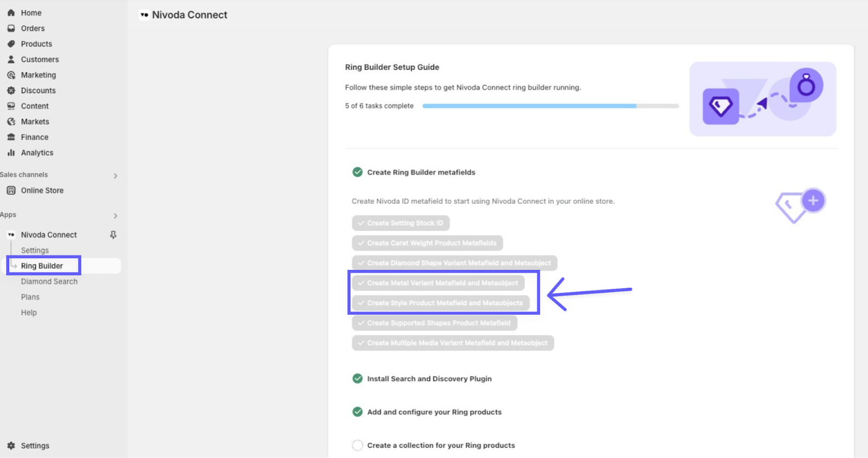Click the Settings gear icon at bottom
This screenshot has height=458, width=868.
tap(11, 446)
